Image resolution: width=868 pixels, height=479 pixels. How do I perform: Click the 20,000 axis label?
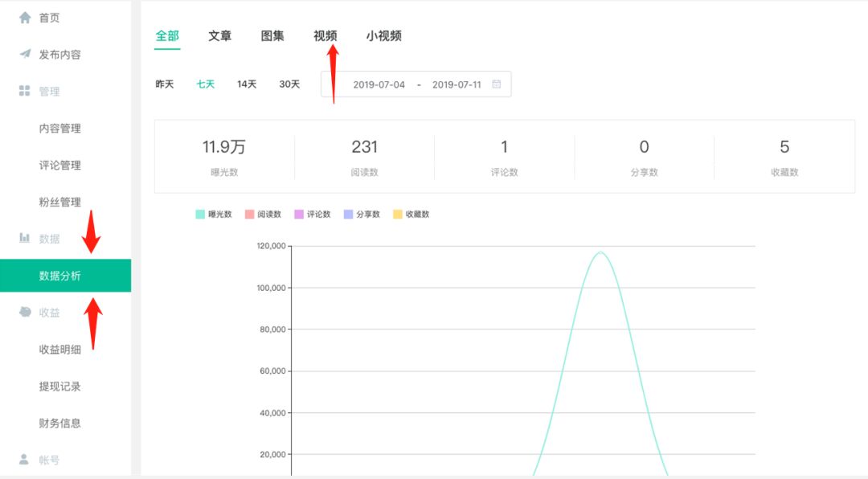tap(273, 455)
